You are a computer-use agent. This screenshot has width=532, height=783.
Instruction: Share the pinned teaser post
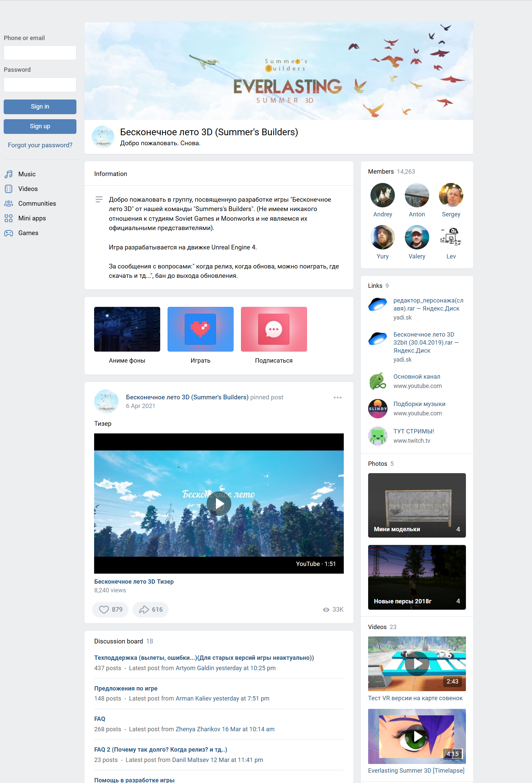tap(151, 609)
